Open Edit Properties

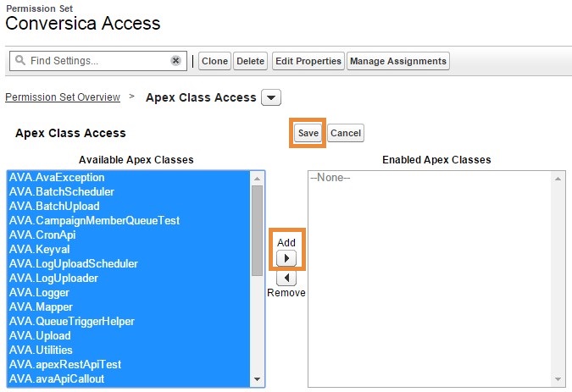(x=308, y=61)
